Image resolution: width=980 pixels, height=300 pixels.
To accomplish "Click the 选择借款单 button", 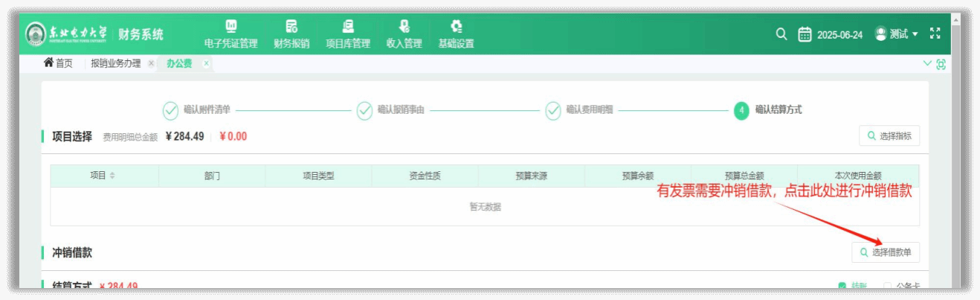I will click(886, 252).
